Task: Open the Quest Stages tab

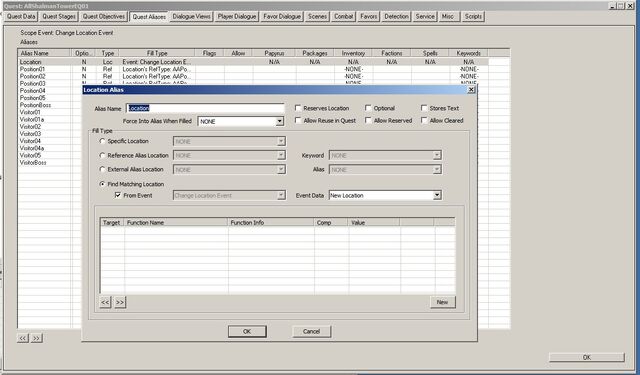Action: [59, 17]
